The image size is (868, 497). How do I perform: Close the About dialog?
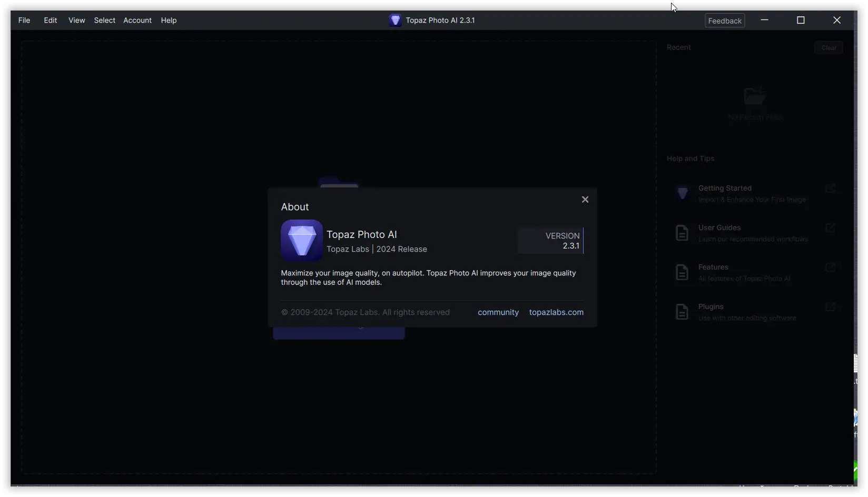pos(585,200)
